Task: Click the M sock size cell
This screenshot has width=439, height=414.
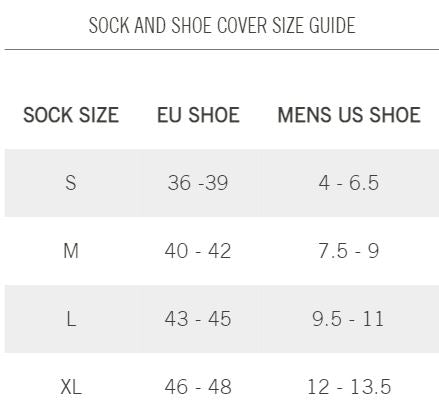Action: tap(71, 251)
